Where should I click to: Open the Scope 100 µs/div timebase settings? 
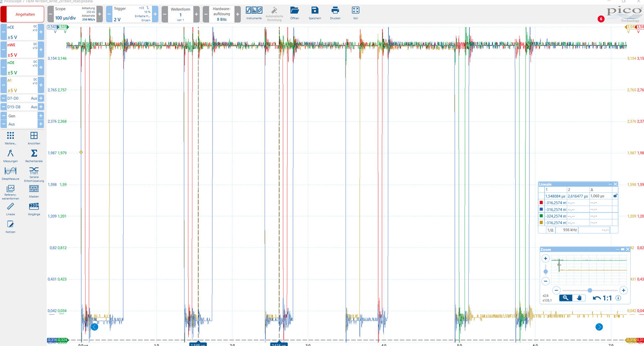(75, 14)
